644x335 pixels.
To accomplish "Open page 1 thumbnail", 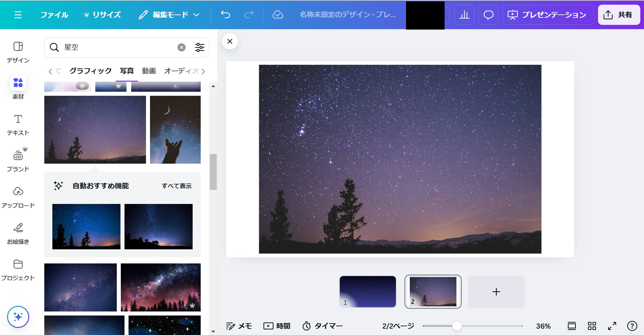I will (x=368, y=292).
